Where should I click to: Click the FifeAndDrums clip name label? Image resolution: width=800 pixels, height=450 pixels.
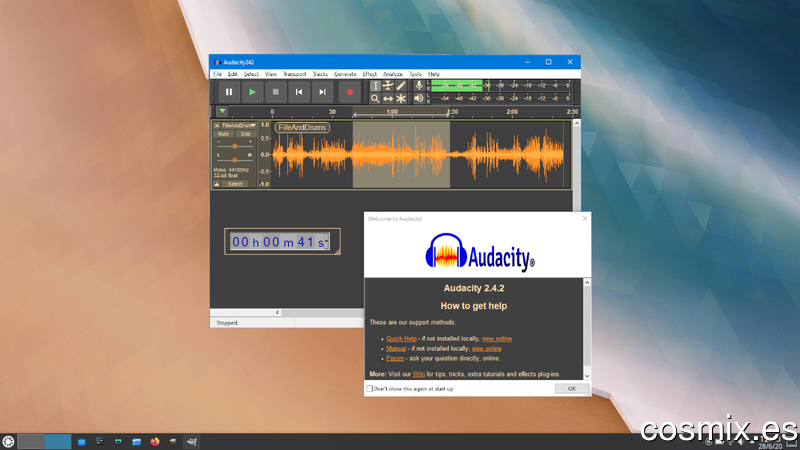pos(302,128)
